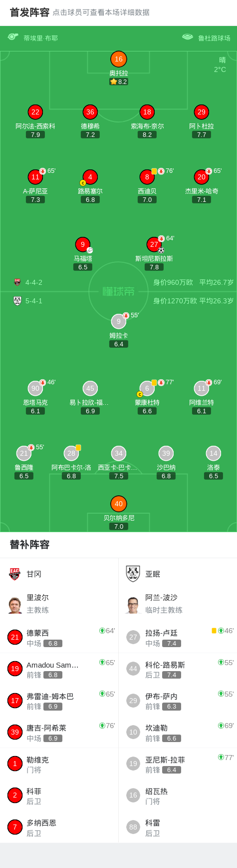
Task: Tap number 4 captain 路易塞尔 icon
Action: click(90, 177)
